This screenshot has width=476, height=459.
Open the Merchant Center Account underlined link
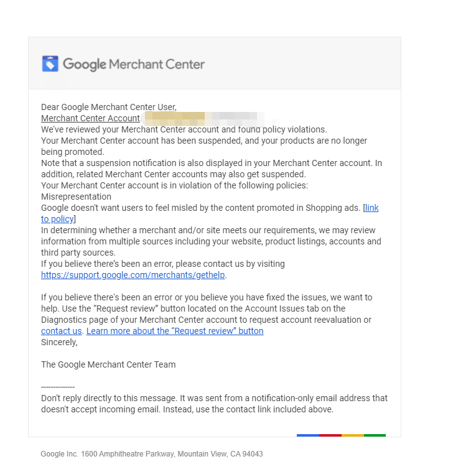[90, 118]
